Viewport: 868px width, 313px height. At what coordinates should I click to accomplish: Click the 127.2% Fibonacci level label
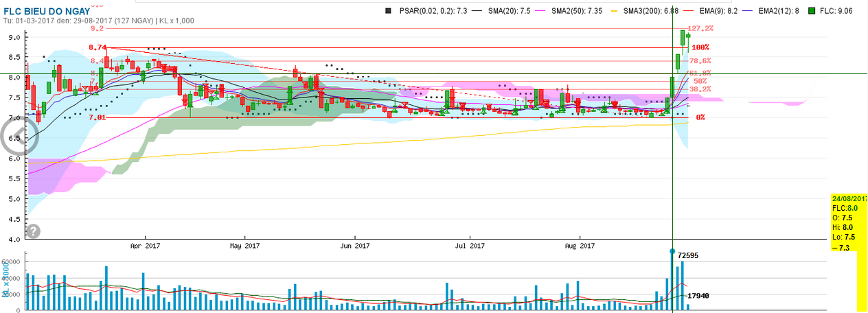pos(700,29)
